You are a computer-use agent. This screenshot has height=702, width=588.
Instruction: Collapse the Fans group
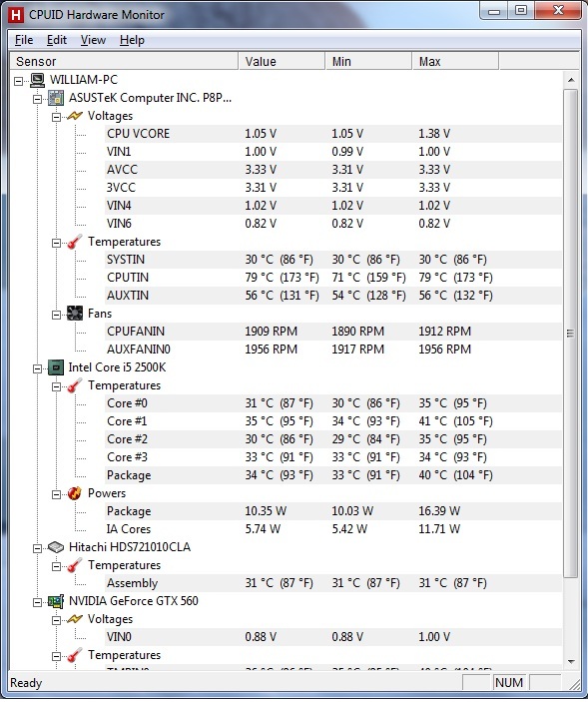[x=56, y=315]
